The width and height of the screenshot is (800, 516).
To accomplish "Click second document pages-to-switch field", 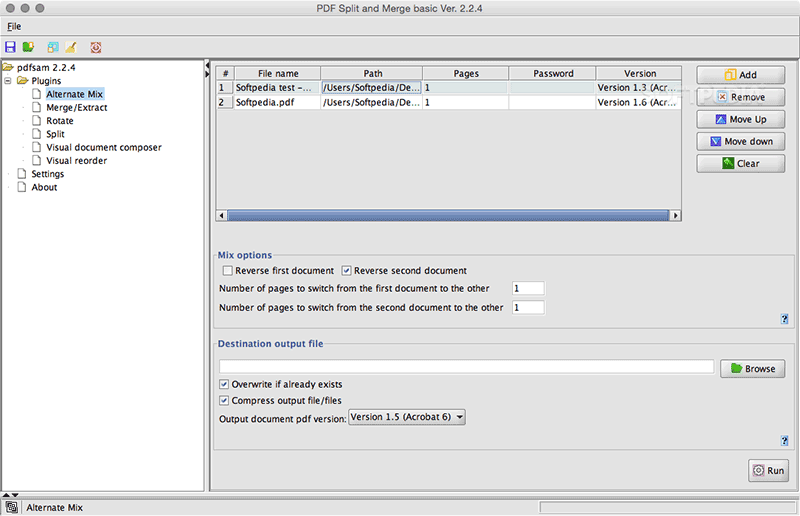I will click(x=528, y=307).
